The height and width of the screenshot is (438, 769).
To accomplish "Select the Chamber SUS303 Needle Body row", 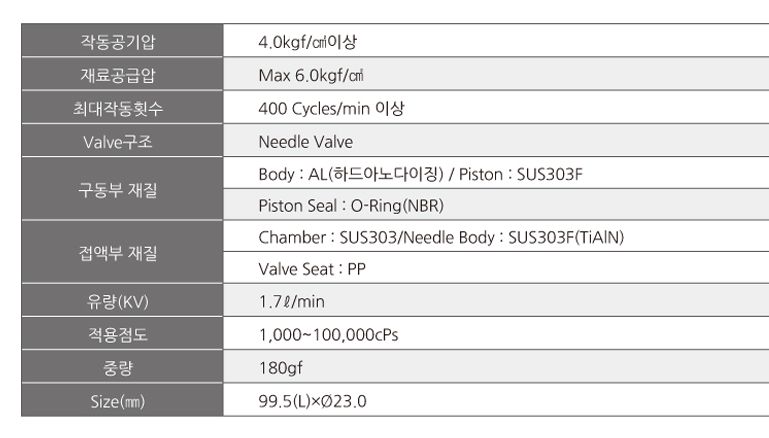I will tap(496, 236).
